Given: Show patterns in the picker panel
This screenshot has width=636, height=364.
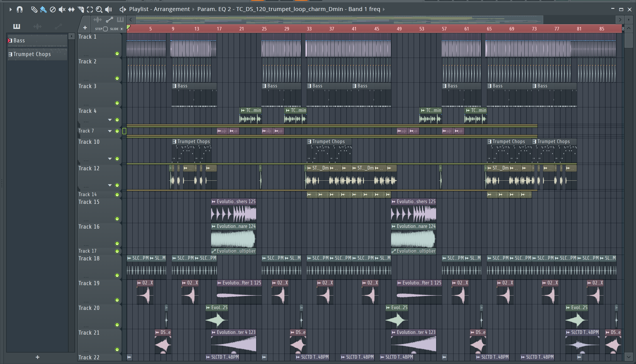Looking at the screenshot, I should pyautogui.click(x=17, y=26).
